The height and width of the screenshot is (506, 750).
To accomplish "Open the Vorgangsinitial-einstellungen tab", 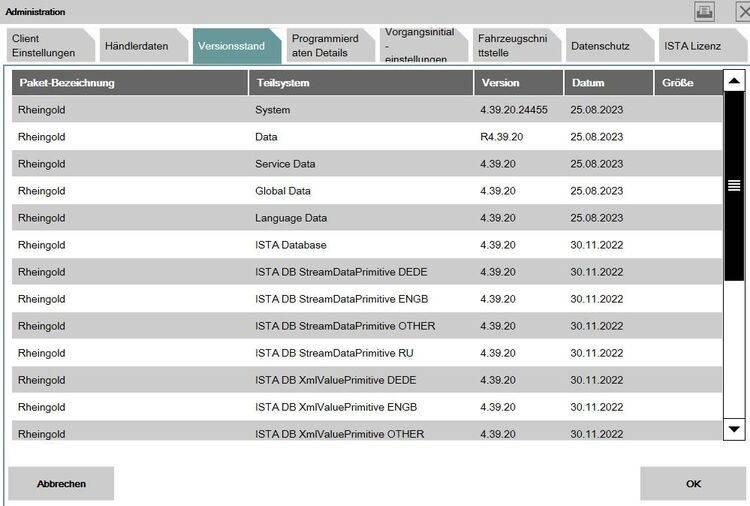I will [x=423, y=45].
